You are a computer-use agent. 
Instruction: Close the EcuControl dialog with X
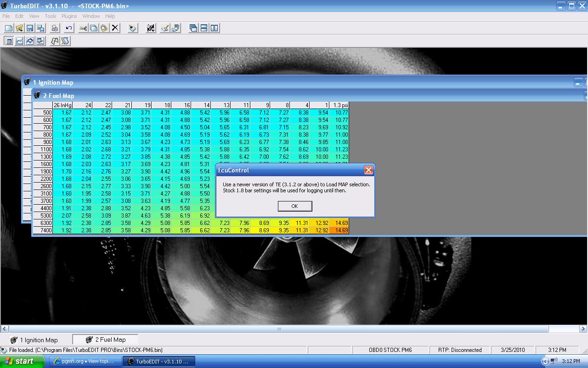[368, 170]
